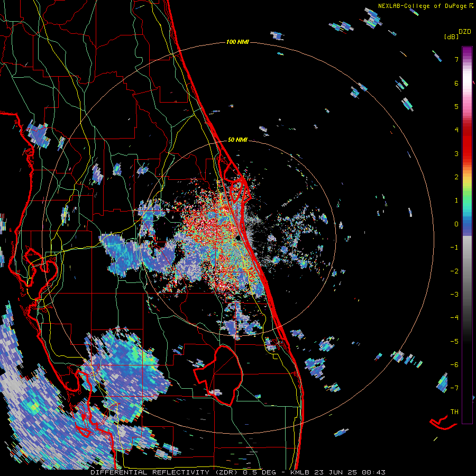Click the 7 value on the color scale
Viewport: 476px width, 476px height.
pos(456,59)
